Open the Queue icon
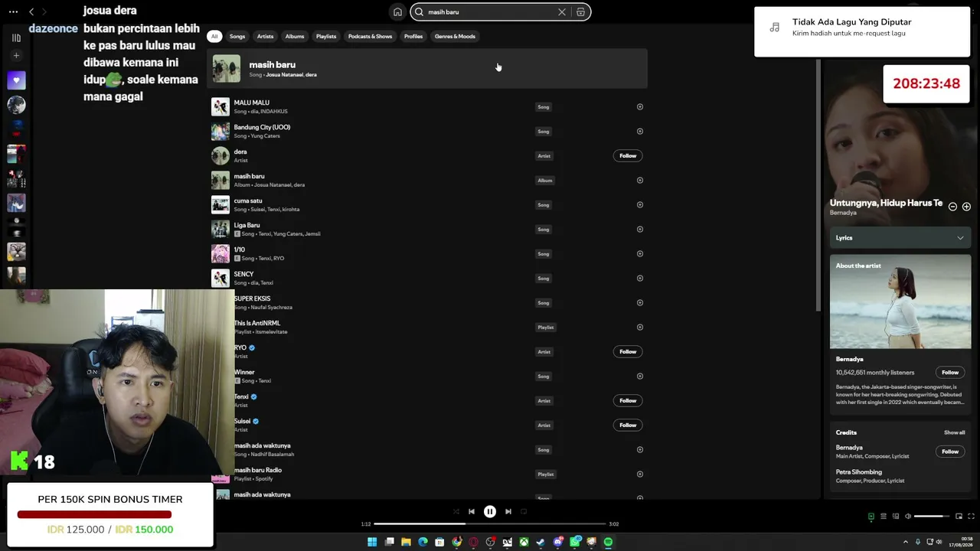Image resolution: width=980 pixels, height=551 pixels. pyautogui.click(x=884, y=517)
